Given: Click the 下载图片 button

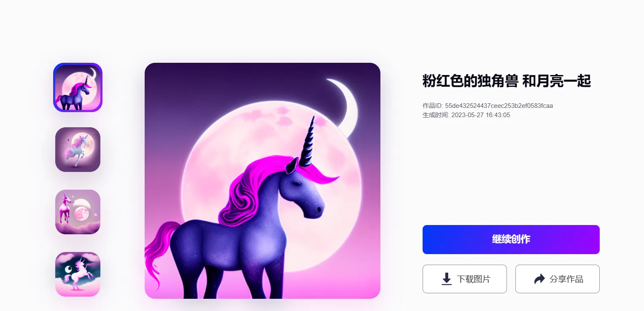Looking at the screenshot, I should 465,279.
